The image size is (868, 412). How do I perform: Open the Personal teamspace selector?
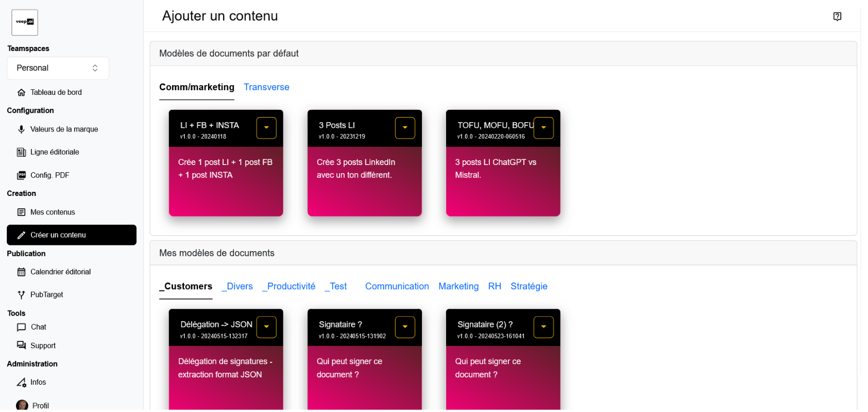coord(58,68)
